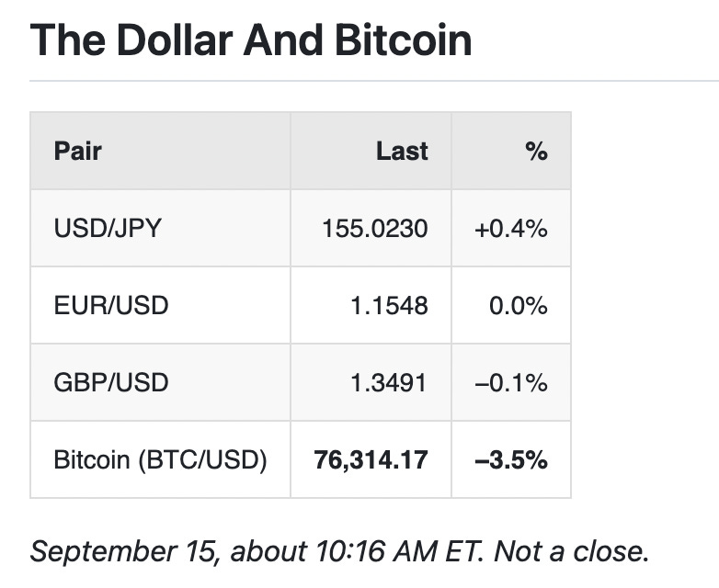Click the +0.4% change value
Screen dimensions: 719x588
click(511, 228)
